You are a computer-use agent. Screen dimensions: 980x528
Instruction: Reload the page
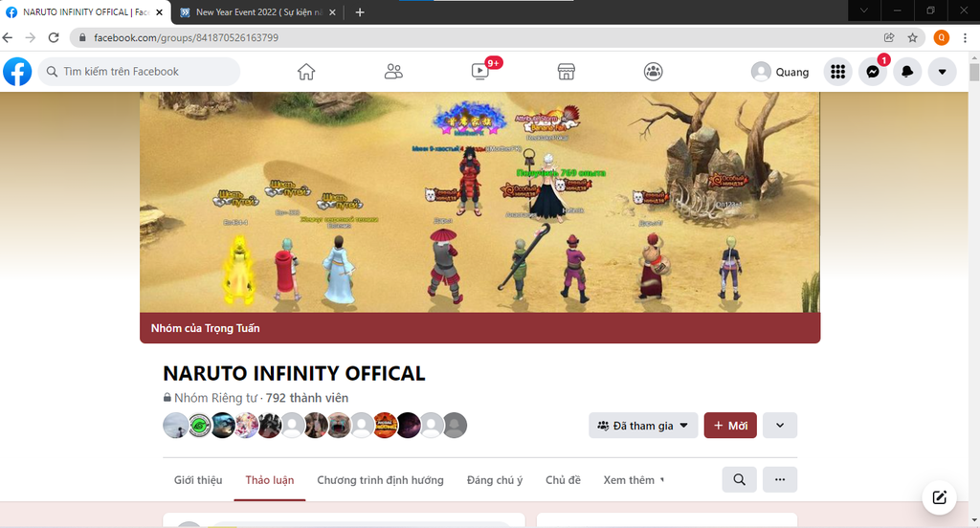(x=54, y=37)
